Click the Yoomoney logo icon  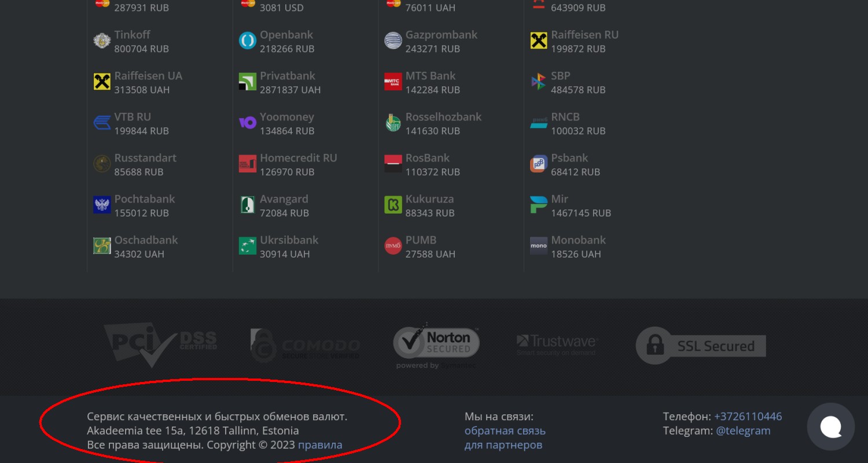click(x=248, y=123)
